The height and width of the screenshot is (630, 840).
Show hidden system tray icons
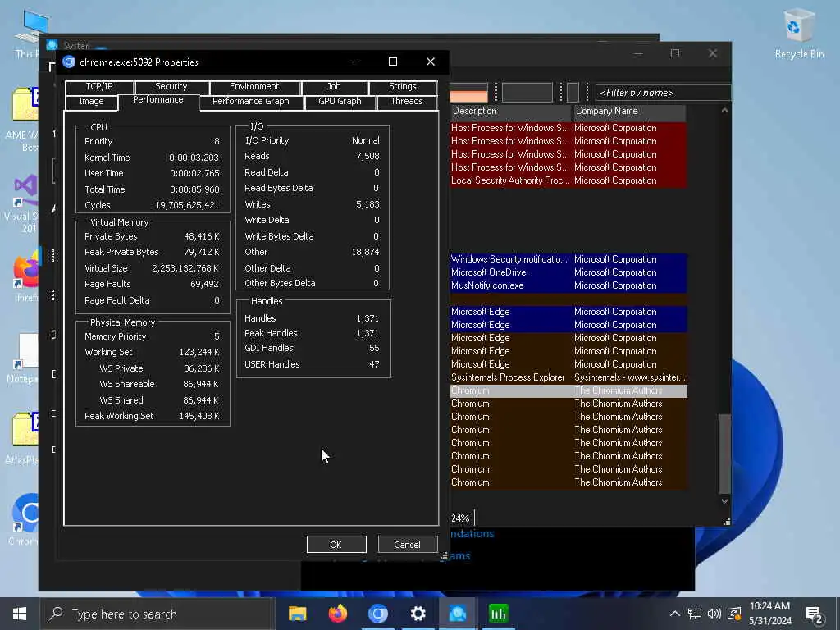click(675, 614)
